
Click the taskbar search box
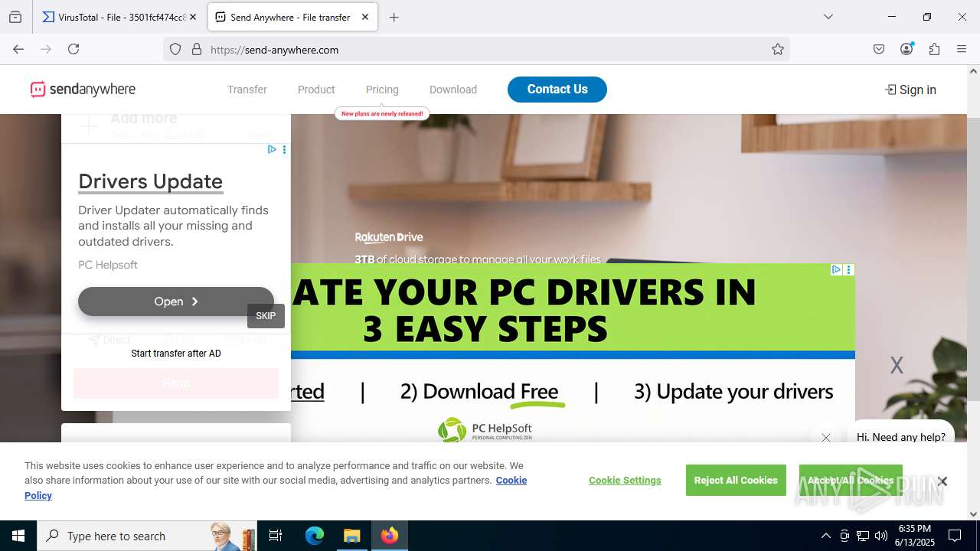click(147, 536)
